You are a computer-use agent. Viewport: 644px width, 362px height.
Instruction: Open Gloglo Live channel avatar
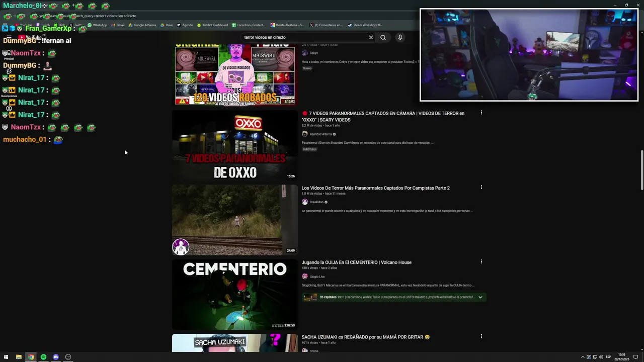pos(304,276)
